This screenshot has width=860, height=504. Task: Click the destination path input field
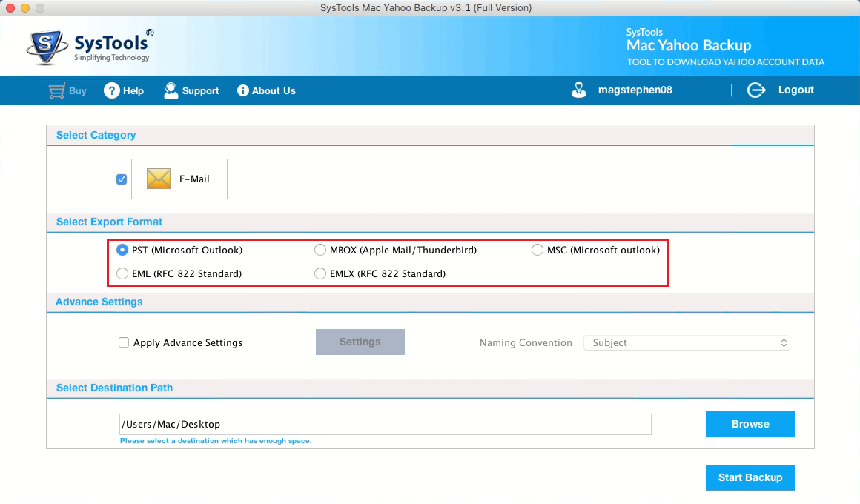click(386, 425)
